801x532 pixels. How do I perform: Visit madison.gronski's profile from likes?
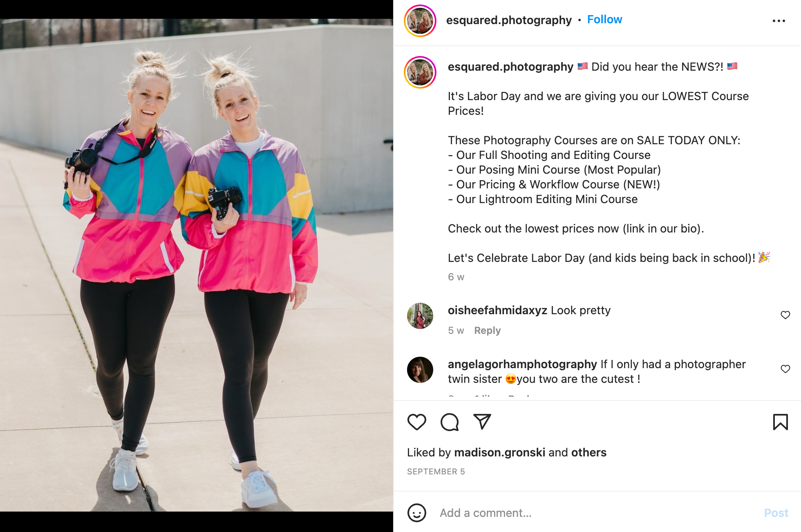[499, 452]
